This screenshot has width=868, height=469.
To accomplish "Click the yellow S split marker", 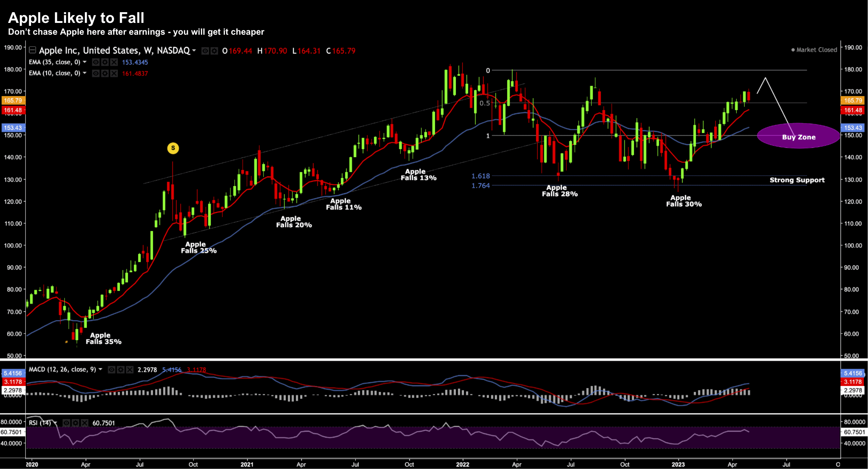I will [x=173, y=148].
